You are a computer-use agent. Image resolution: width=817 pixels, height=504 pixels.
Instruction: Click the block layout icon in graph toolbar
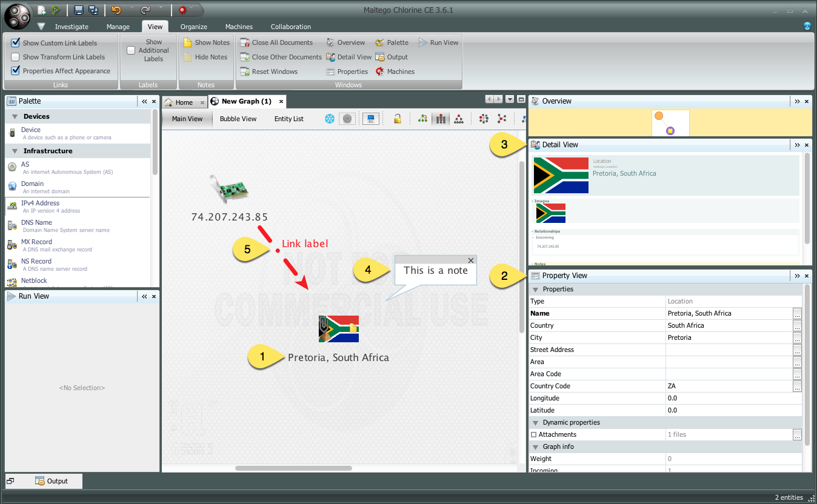point(441,119)
